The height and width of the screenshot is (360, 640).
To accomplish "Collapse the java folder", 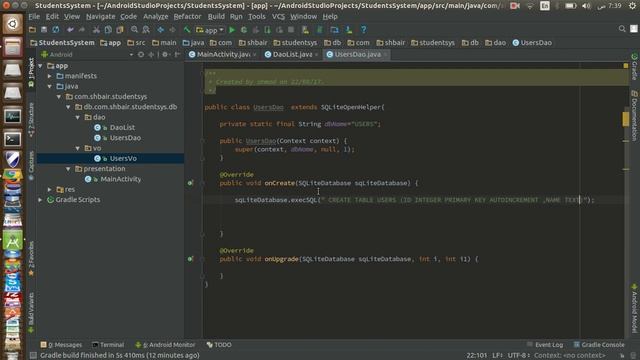I will pyautogui.click(x=49, y=86).
